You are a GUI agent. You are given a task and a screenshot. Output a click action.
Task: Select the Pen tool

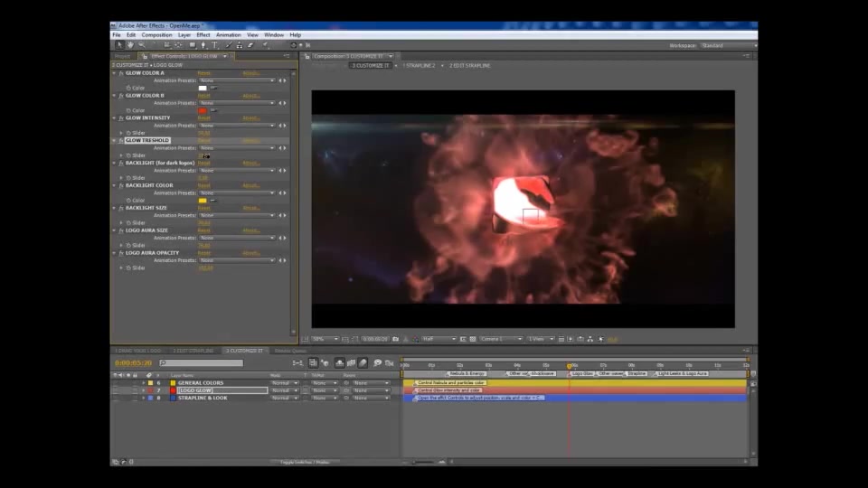pos(203,45)
